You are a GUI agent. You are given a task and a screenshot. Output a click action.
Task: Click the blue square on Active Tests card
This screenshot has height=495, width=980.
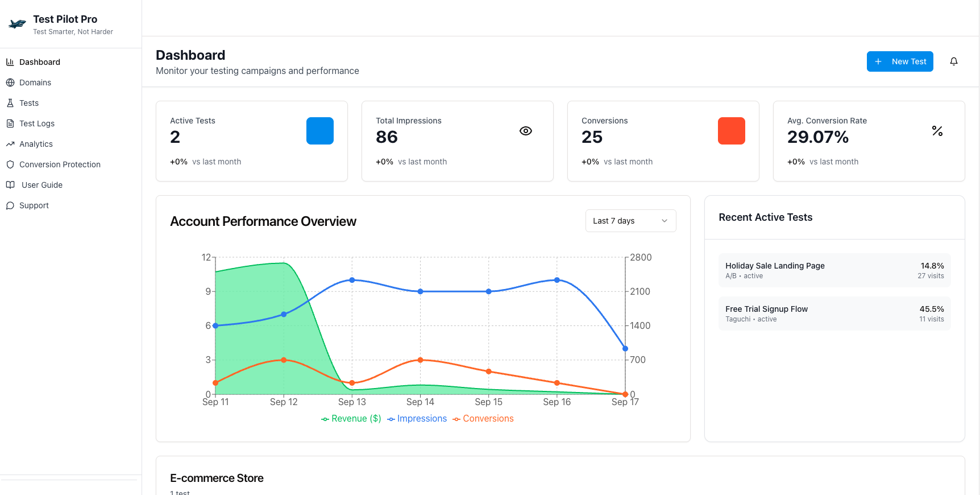tap(320, 131)
